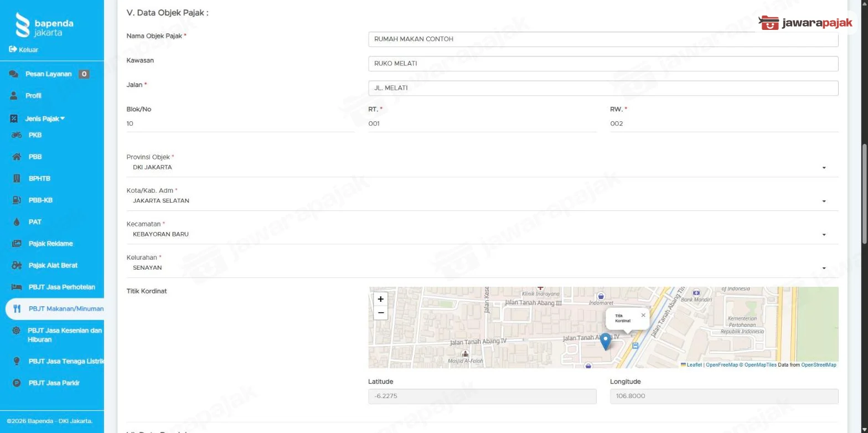
Task: Open the OpenStreetMap attribution link
Action: (819, 365)
